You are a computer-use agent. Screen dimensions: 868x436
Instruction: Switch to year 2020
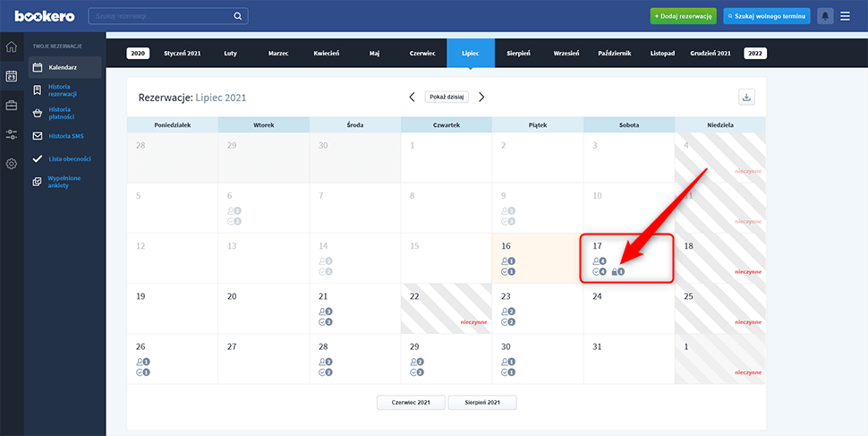click(138, 54)
